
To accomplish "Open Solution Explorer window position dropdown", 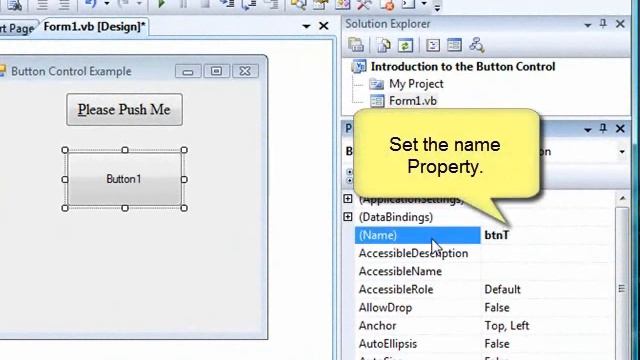I will [588, 25].
